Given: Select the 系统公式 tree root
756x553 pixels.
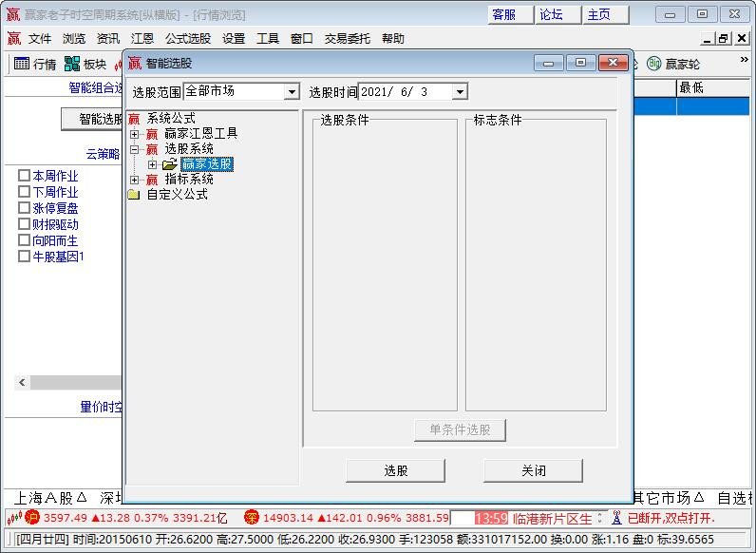Looking at the screenshot, I should (x=171, y=118).
